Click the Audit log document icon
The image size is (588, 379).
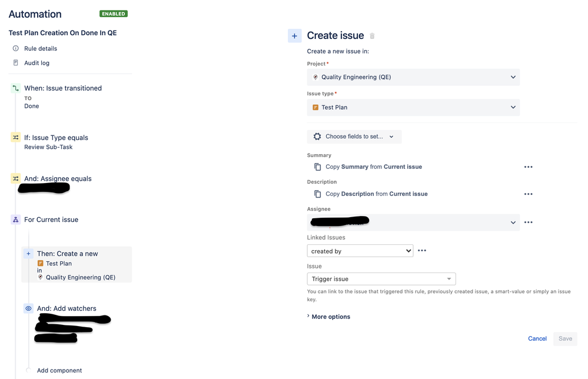(16, 62)
